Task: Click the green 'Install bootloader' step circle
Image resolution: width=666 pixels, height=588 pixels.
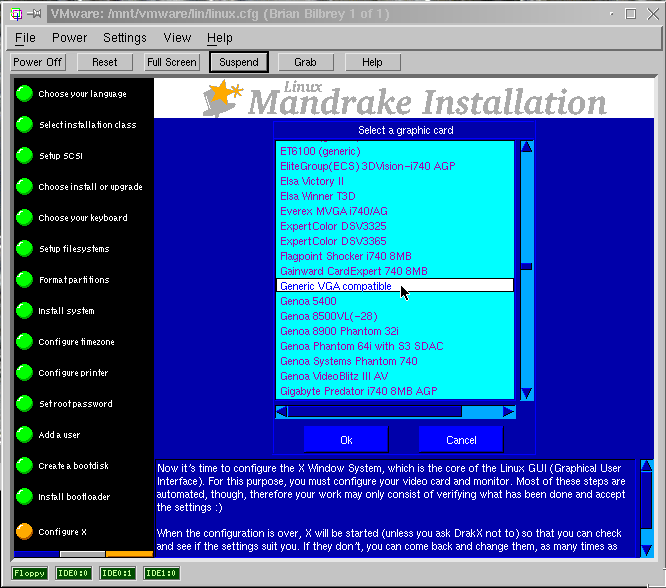Action: pos(24,497)
